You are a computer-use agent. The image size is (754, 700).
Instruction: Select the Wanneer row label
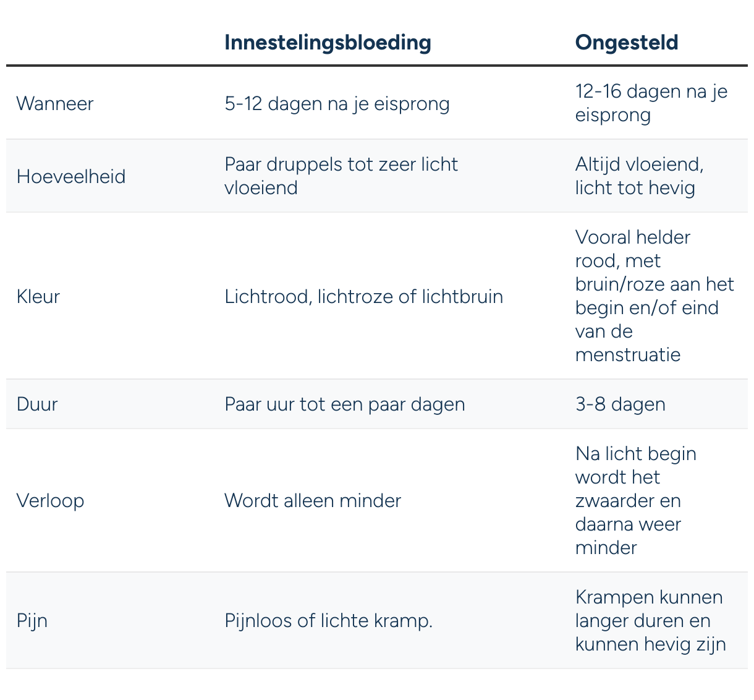click(x=55, y=103)
